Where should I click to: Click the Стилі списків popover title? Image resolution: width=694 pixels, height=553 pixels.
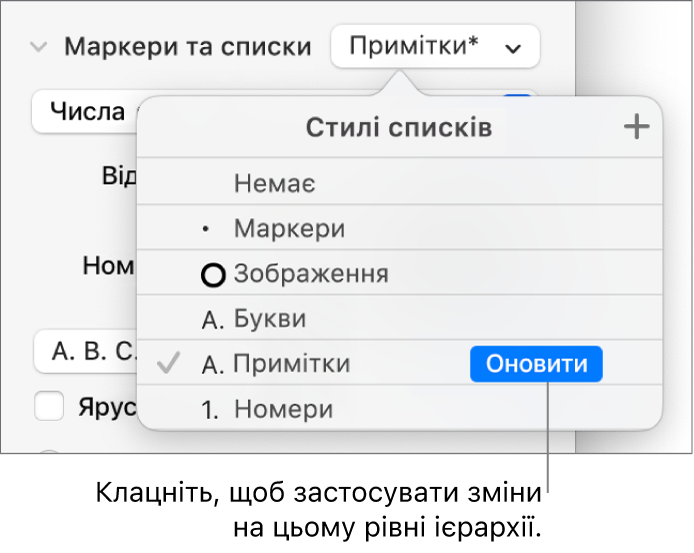click(399, 128)
